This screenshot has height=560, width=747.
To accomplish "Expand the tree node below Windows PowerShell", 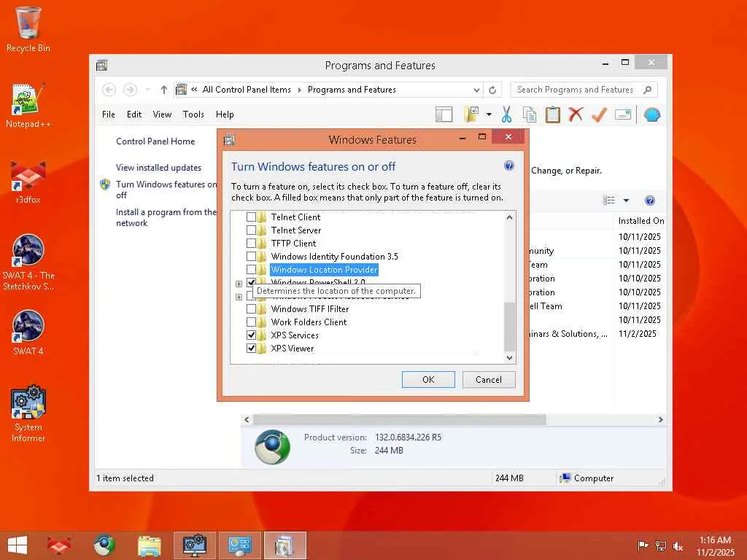I will [239, 297].
